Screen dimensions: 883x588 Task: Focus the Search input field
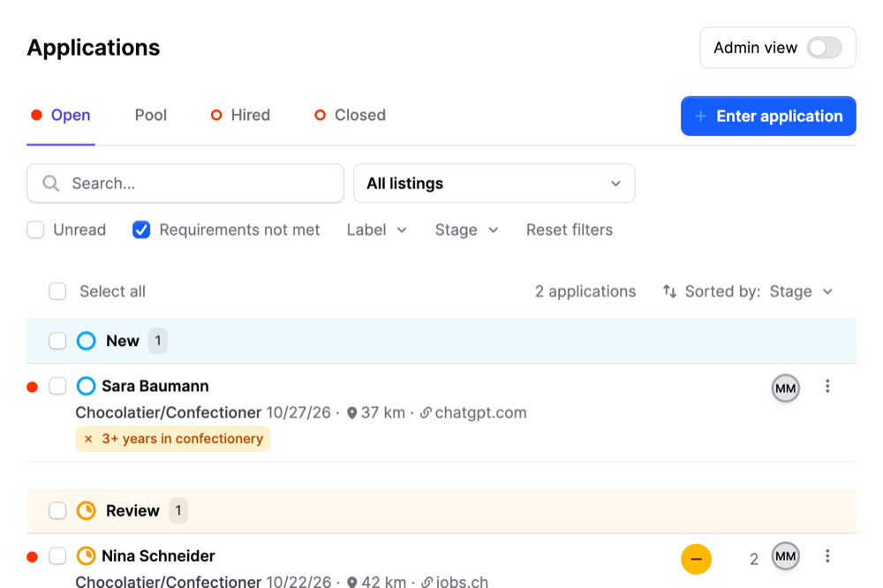185,183
